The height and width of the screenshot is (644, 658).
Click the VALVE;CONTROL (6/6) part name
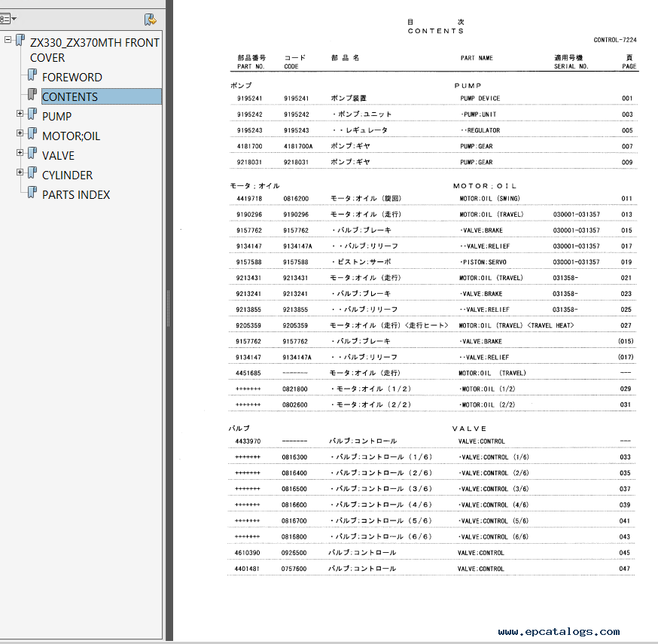(x=493, y=537)
